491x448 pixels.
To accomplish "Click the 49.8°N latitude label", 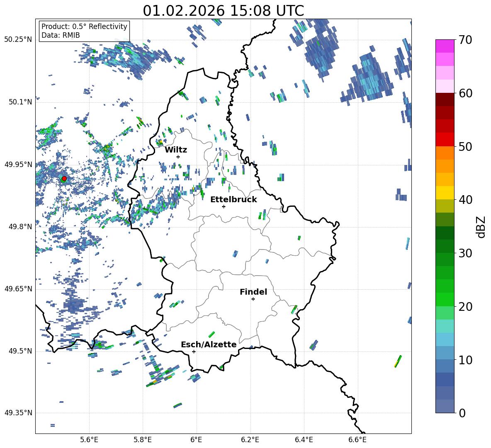I will (x=20, y=227).
